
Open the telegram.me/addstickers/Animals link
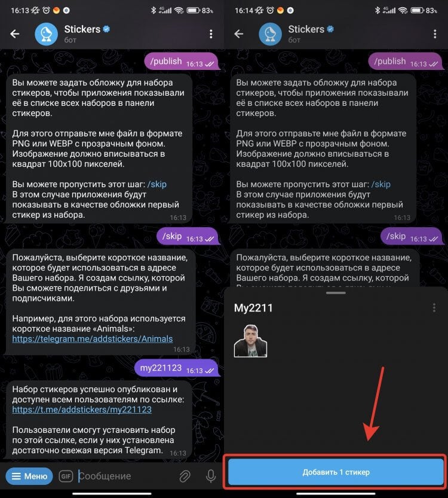pos(93,339)
